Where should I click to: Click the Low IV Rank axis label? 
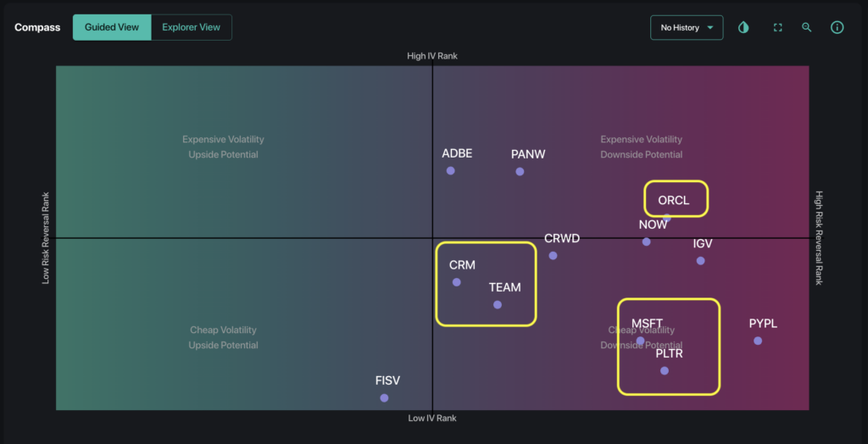coord(432,419)
